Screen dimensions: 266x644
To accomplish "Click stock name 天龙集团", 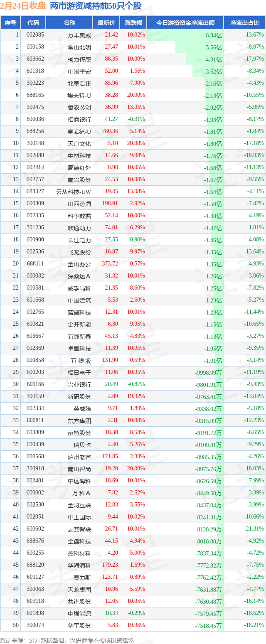I will coord(79,589).
